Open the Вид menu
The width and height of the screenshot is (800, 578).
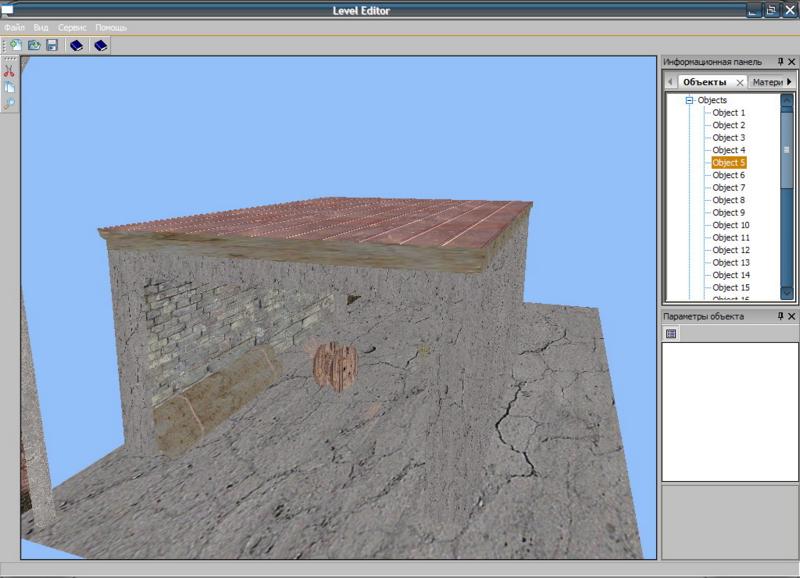click(41, 28)
